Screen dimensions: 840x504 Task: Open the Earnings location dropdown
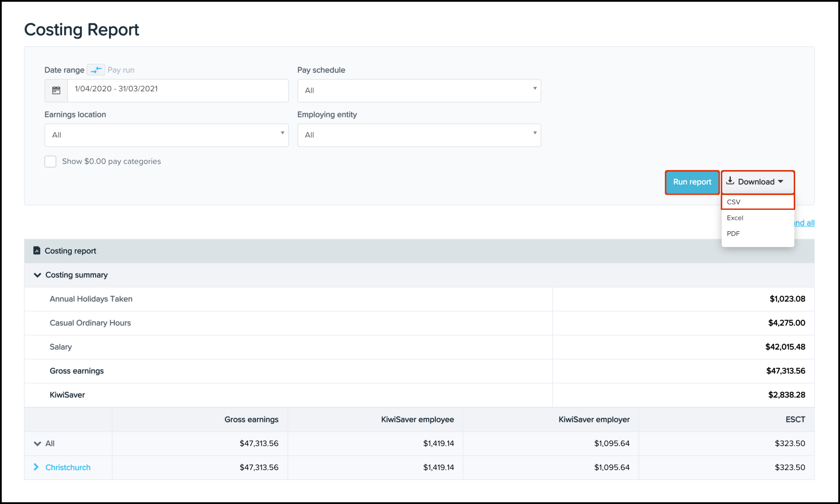(x=166, y=135)
